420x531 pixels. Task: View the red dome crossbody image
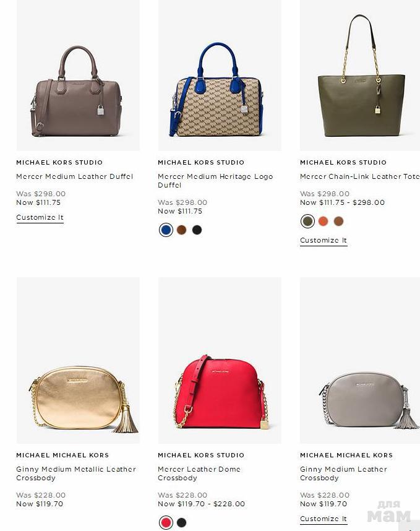220,360
